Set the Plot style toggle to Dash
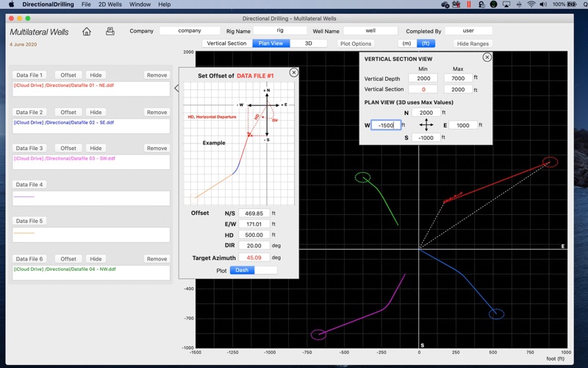Viewport: 588px width, 368px height. coord(242,270)
